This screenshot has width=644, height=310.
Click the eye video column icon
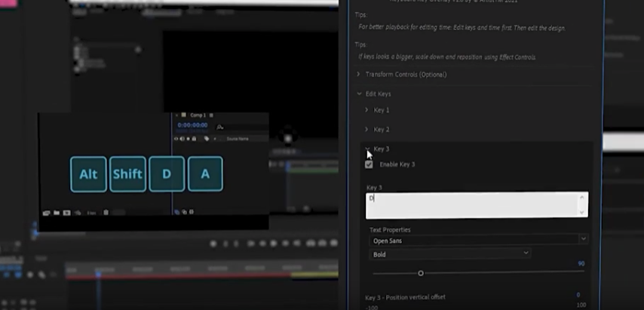(x=177, y=139)
